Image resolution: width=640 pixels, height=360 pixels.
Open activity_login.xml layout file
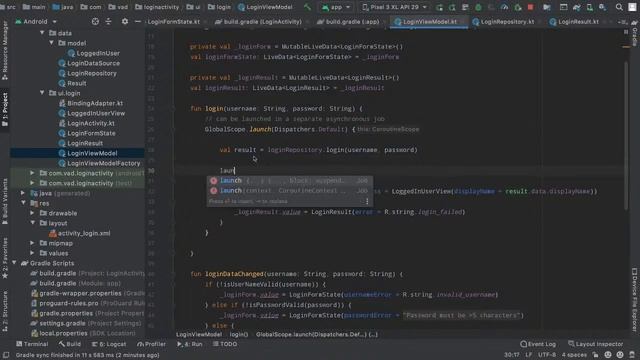tap(80, 233)
